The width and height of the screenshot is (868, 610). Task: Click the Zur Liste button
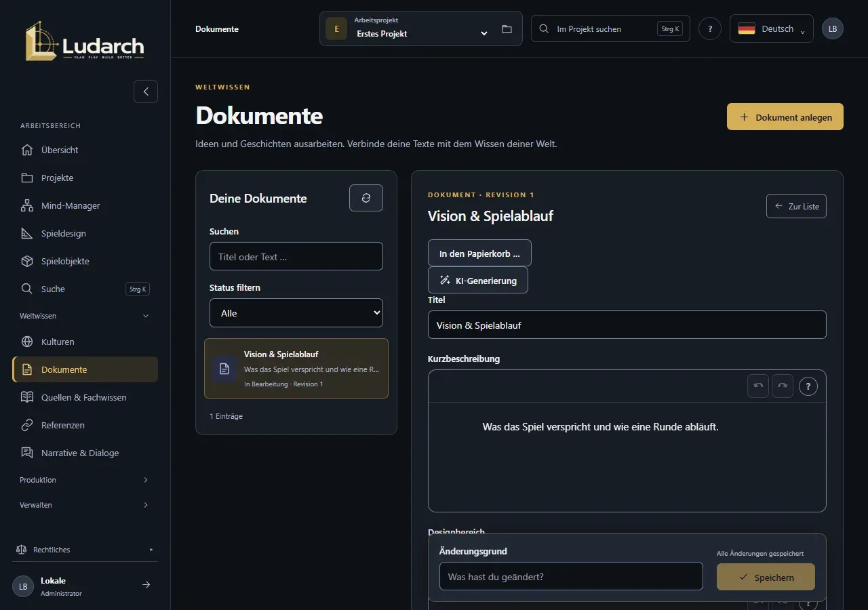tap(796, 206)
